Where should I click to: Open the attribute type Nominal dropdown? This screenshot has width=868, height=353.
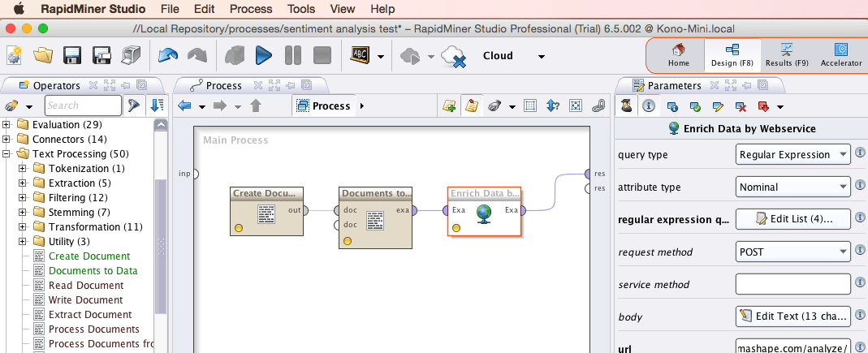(x=792, y=187)
